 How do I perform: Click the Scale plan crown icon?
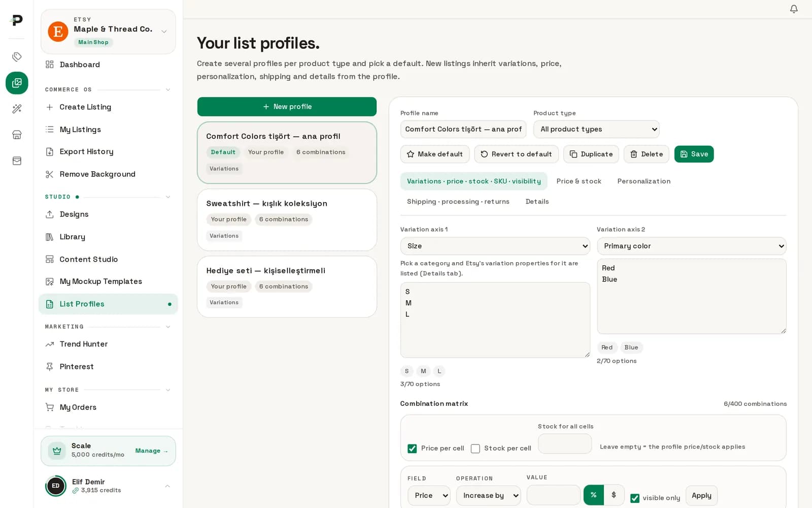[57, 451]
